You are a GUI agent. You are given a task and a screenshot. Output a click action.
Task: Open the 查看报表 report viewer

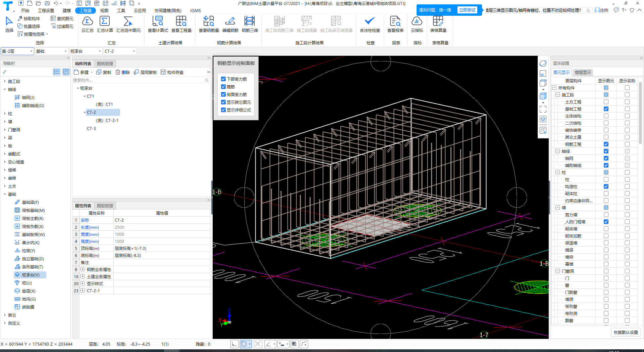point(395,24)
